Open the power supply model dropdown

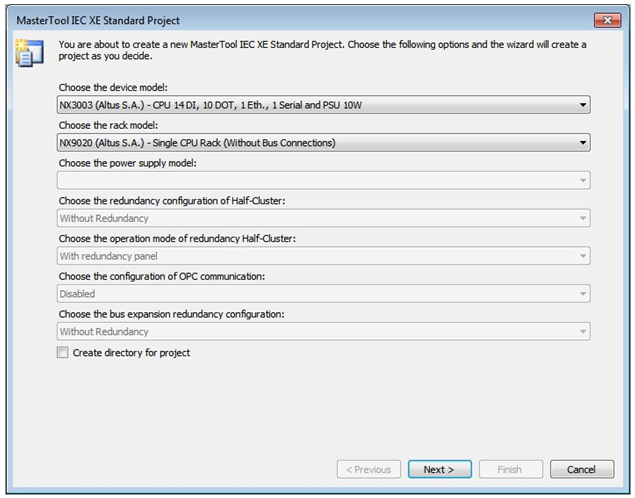pos(324,180)
